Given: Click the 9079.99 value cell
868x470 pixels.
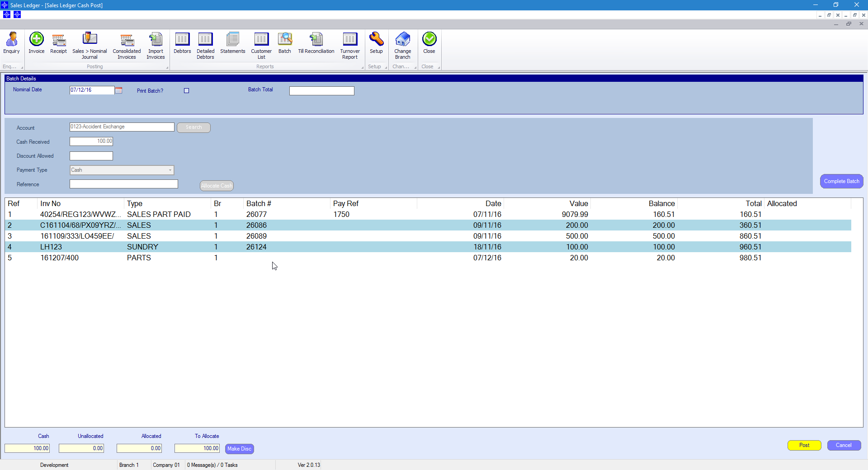Looking at the screenshot, I should click(575, 214).
